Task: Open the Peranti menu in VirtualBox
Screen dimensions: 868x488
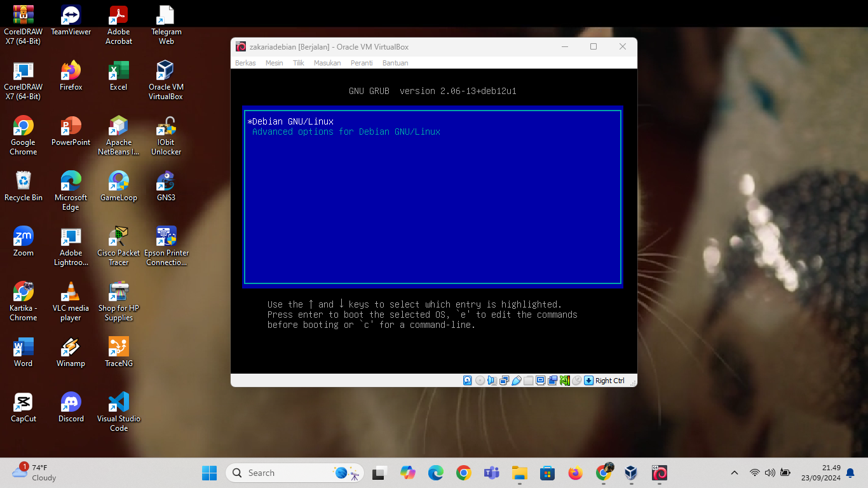Action: 362,63
